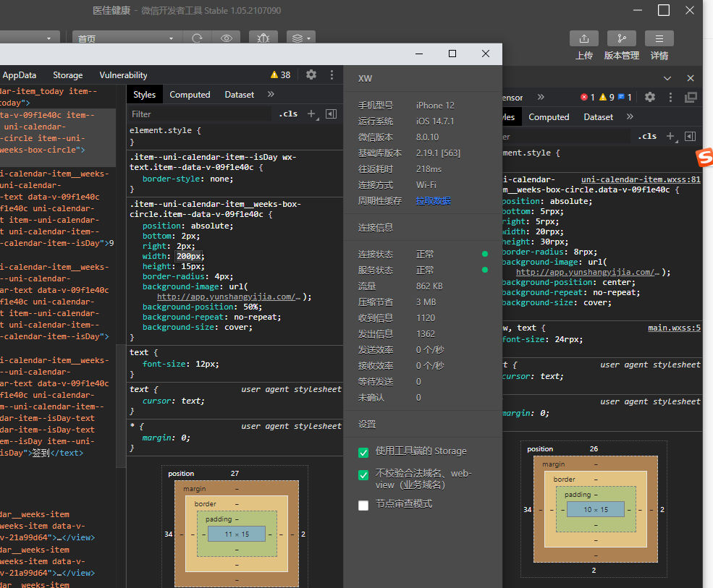Click the upload (上传) icon button
Screen dimensions: 713x588
(x=584, y=38)
